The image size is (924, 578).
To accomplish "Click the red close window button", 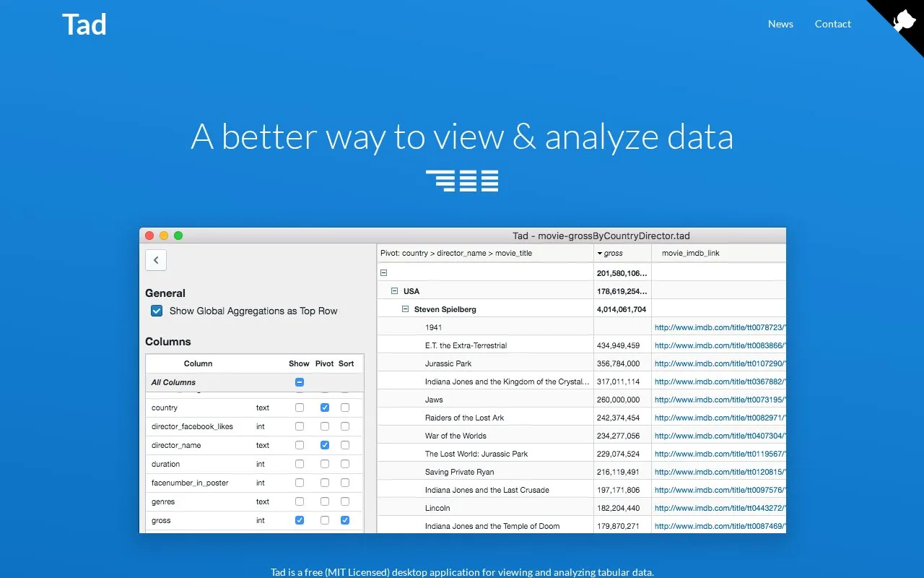I will point(150,236).
